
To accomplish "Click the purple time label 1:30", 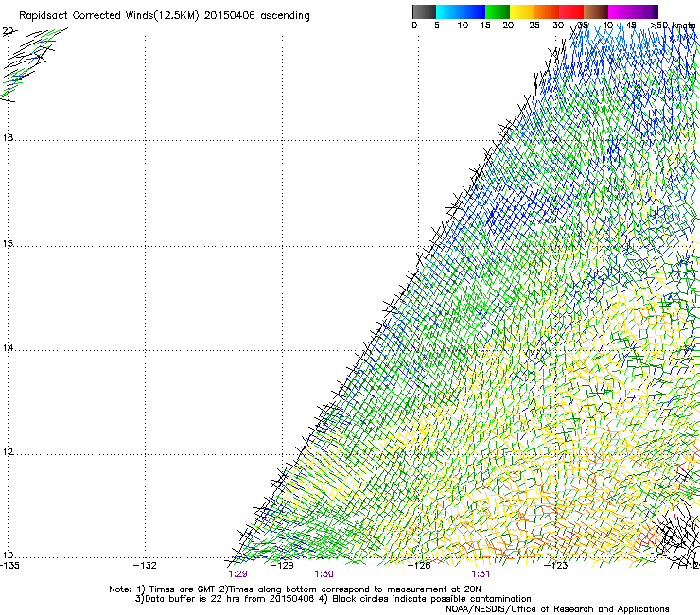I will tap(324, 574).
